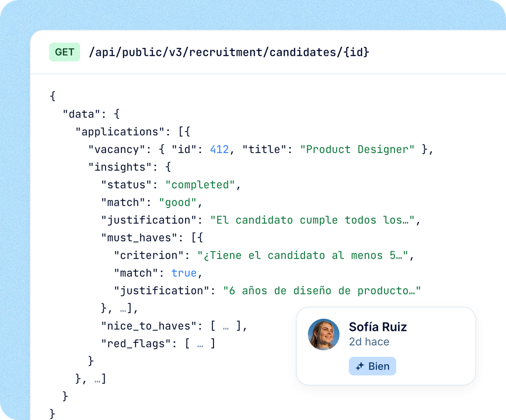
Task: Click the green GET method badge
Action: 65,52
